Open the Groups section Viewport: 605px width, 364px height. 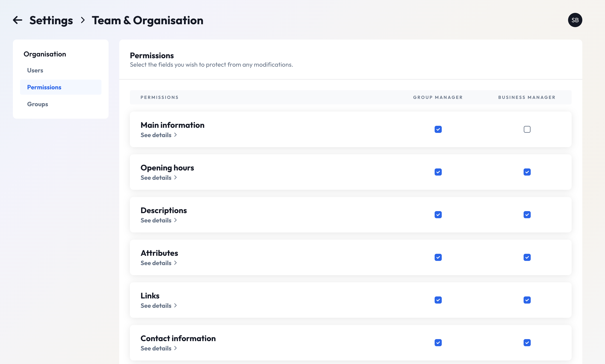37,104
